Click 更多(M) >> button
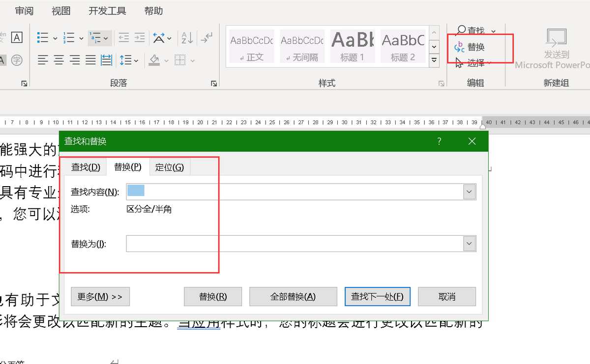This screenshot has height=364, width=590. pos(100,297)
